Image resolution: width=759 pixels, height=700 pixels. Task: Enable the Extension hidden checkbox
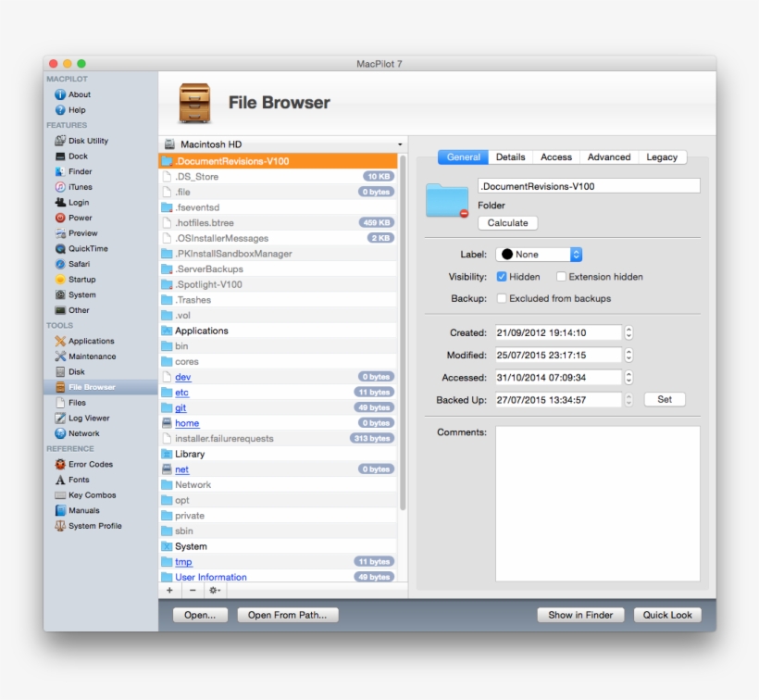pos(562,276)
